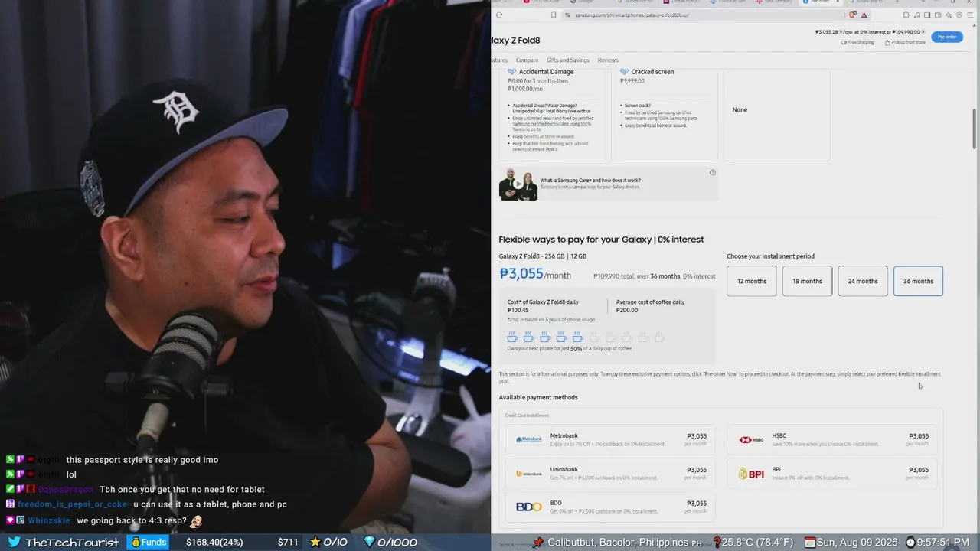Select None for Samsung Care+
Screen dimensions: 980x551
point(776,114)
